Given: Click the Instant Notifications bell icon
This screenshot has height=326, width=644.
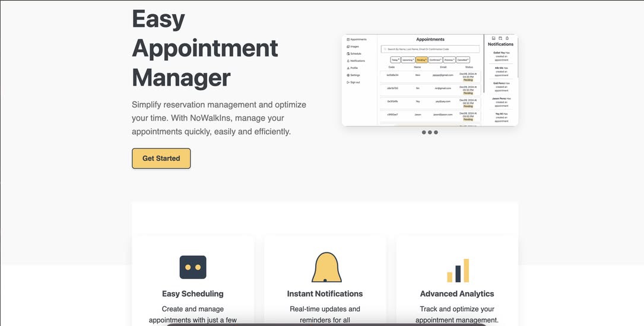Looking at the screenshot, I should (x=326, y=267).
